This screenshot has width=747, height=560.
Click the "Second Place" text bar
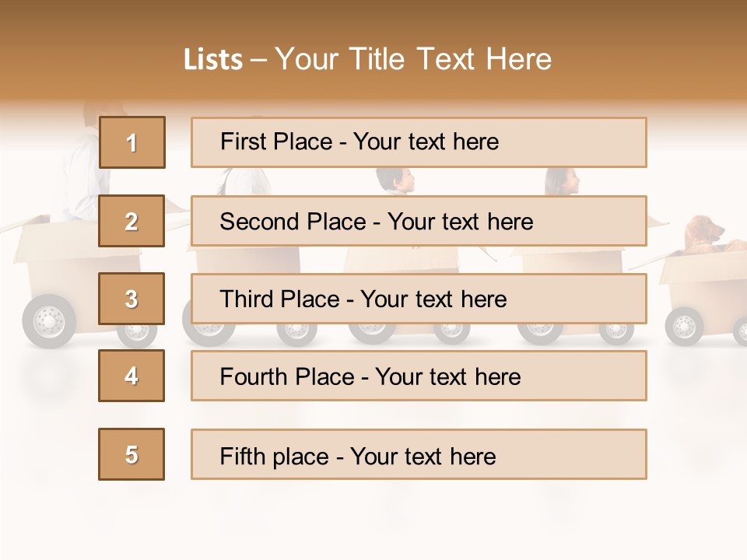pos(419,221)
